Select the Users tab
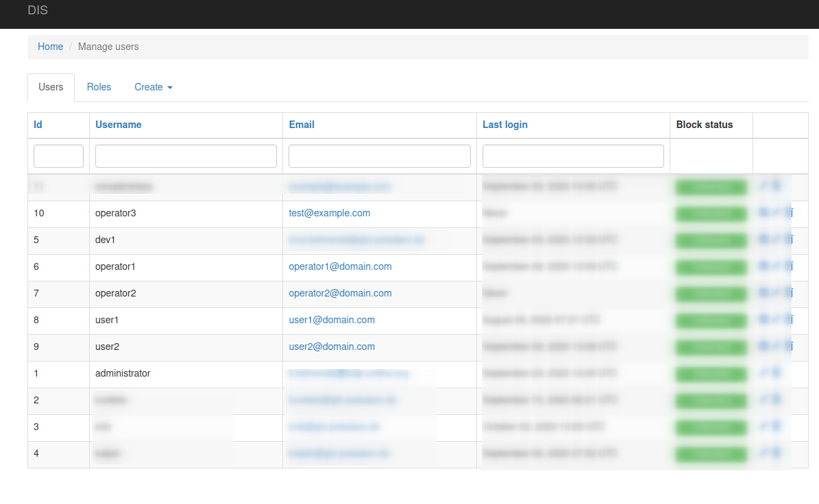 [x=51, y=87]
